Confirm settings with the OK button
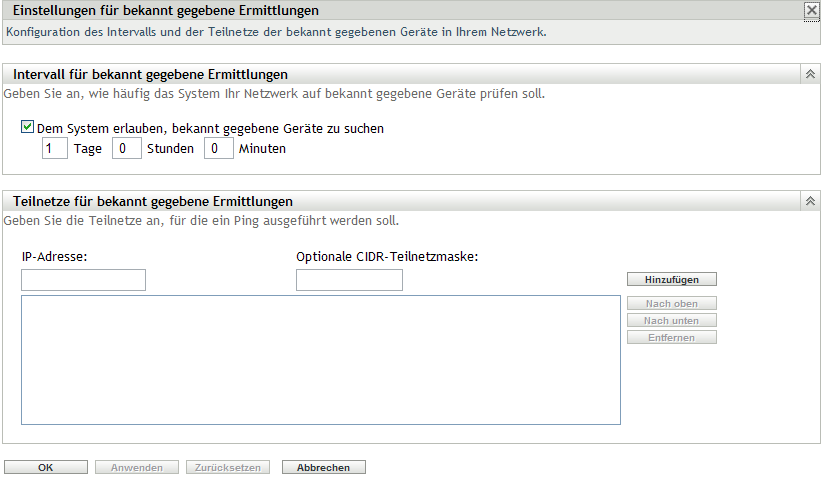The width and height of the screenshot is (822, 477). tap(46, 467)
